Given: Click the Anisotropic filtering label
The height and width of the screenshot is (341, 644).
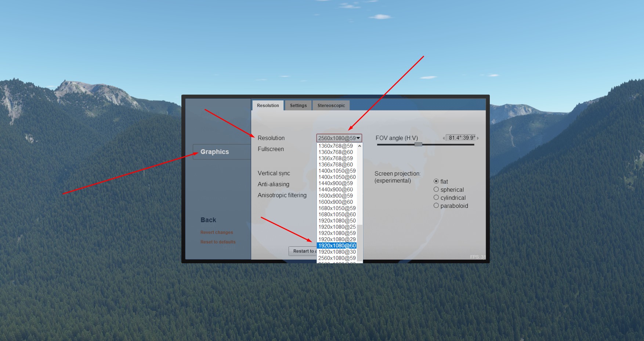Looking at the screenshot, I should click(282, 195).
